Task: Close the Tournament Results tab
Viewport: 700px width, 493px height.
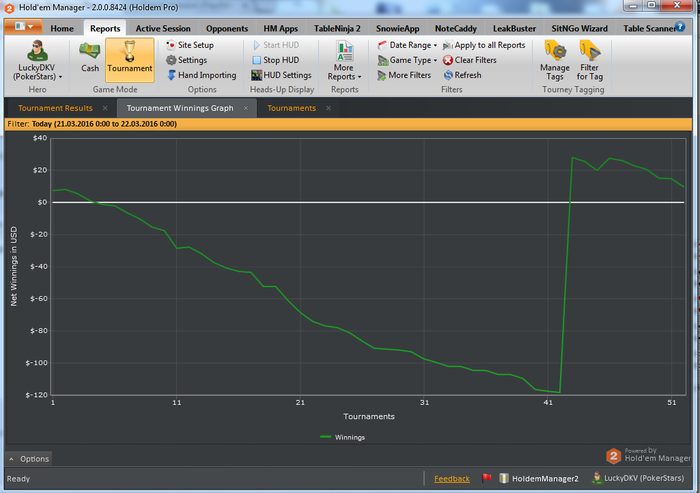Action: [105, 108]
